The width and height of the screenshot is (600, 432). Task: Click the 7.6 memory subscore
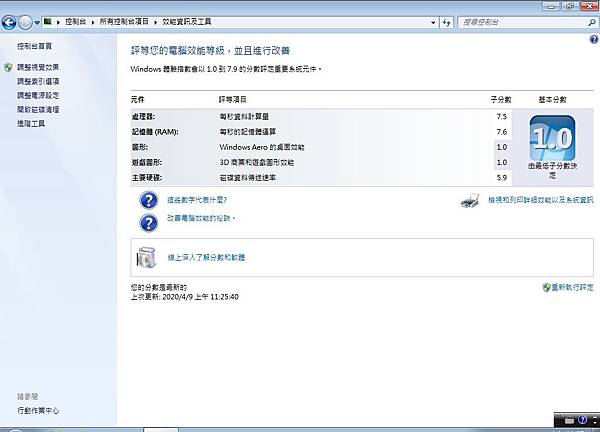[x=502, y=132]
